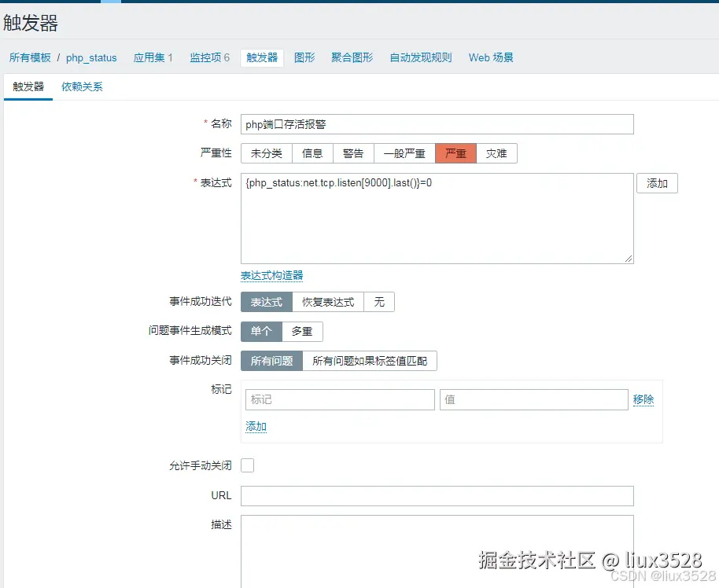This screenshot has height=588, width=719.
Task: Select the 信息 severity level
Action: pos(312,153)
